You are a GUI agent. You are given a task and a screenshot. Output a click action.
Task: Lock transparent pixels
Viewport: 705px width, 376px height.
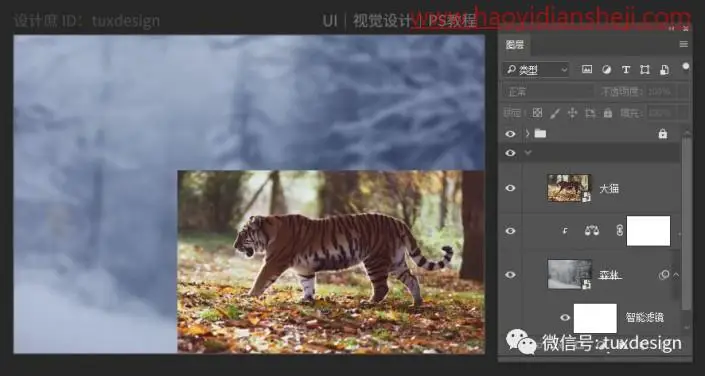pos(537,113)
